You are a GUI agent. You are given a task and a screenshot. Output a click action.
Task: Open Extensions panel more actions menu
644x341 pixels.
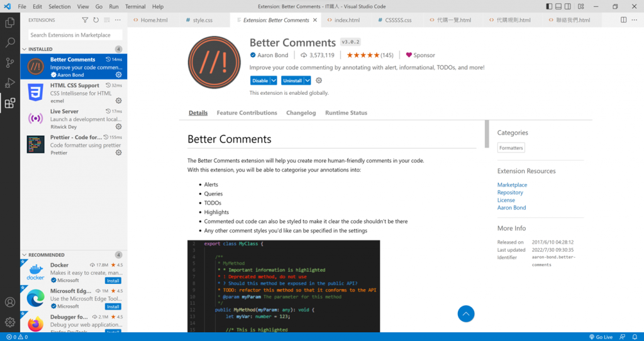coord(118,20)
